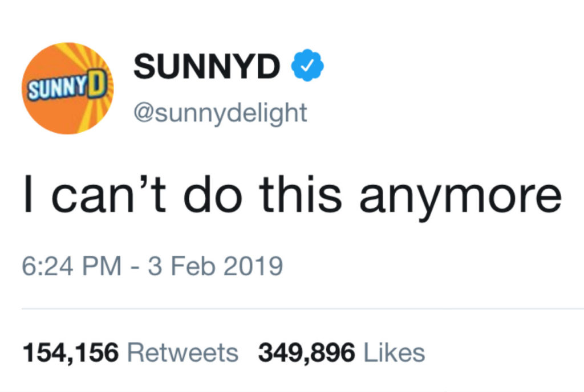This screenshot has width=584, height=392.
Task: Open the SUNNYD display name profile link
Action: pyautogui.click(x=206, y=68)
